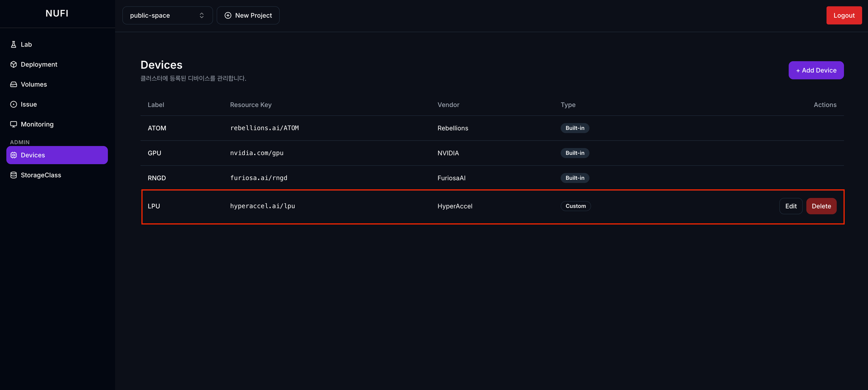The height and width of the screenshot is (390, 868).
Task: Click the NUFI logo
Action: 57,13
